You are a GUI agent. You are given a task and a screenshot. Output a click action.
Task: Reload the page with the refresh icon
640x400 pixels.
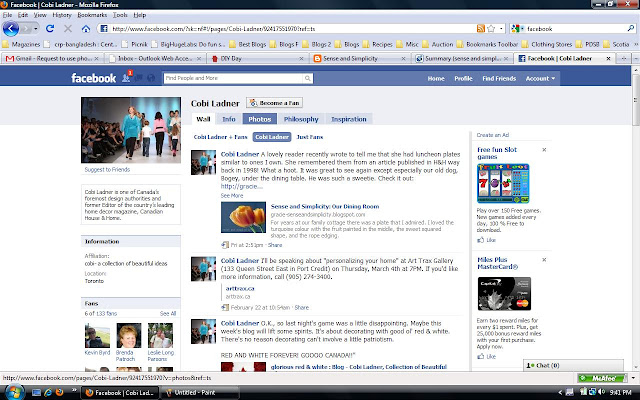coord(50,29)
